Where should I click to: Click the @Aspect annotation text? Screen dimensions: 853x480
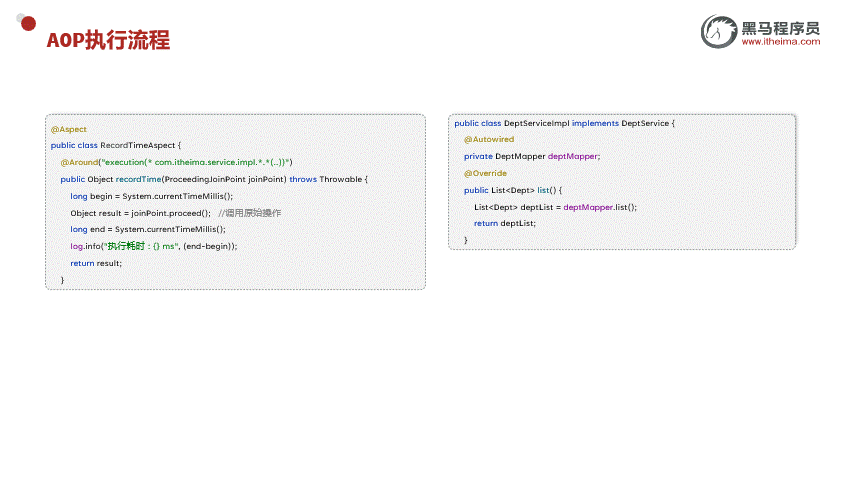coord(69,130)
